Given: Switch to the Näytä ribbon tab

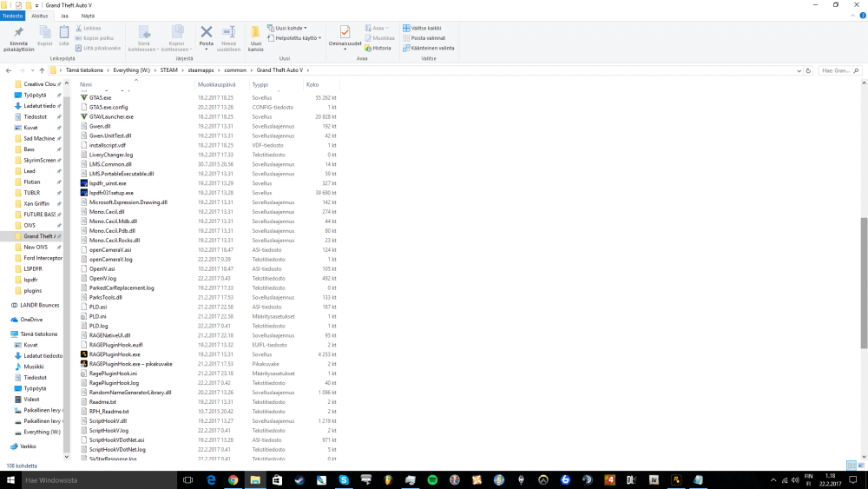Looking at the screenshot, I should tap(88, 16).
